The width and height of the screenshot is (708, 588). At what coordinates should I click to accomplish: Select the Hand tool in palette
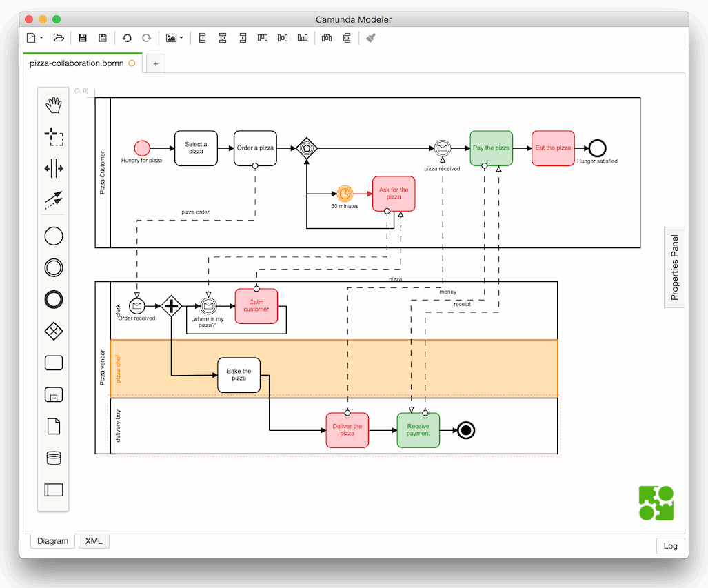(x=54, y=105)
